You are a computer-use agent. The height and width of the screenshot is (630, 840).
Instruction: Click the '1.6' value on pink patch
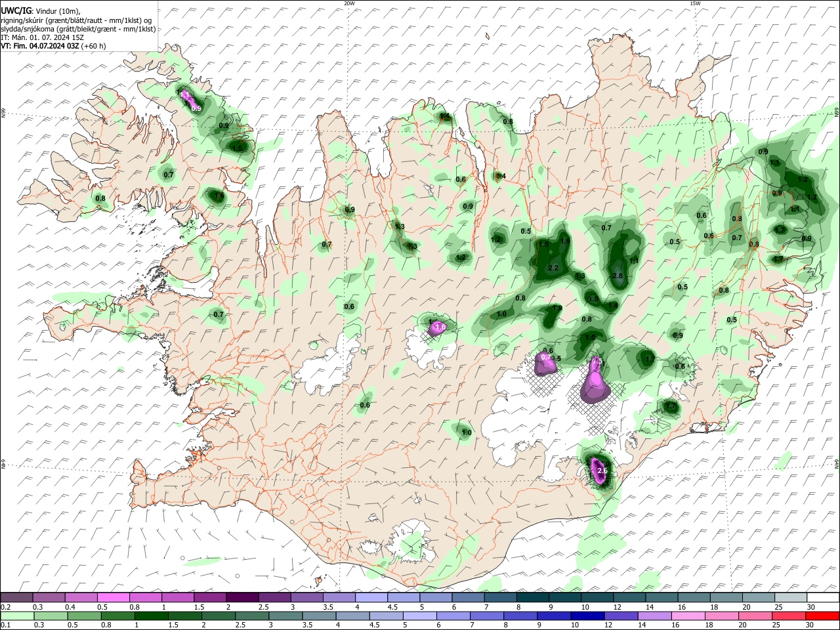pos(440,327)
